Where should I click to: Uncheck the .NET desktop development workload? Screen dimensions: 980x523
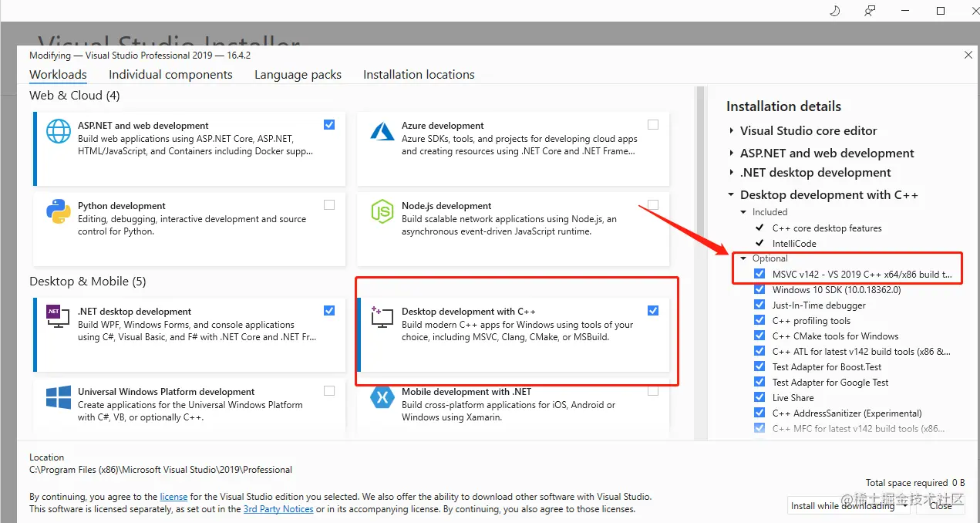click(x=329, y=310)
